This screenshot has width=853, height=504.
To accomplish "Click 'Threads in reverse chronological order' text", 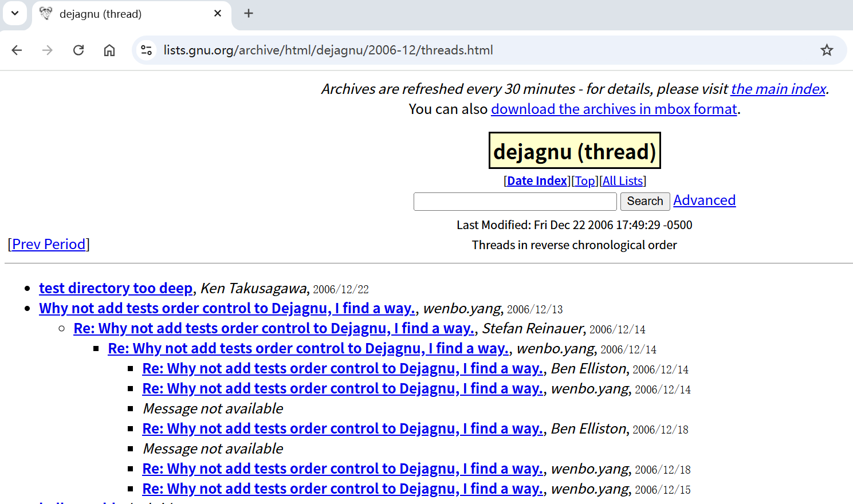I will tap(575, 245).
